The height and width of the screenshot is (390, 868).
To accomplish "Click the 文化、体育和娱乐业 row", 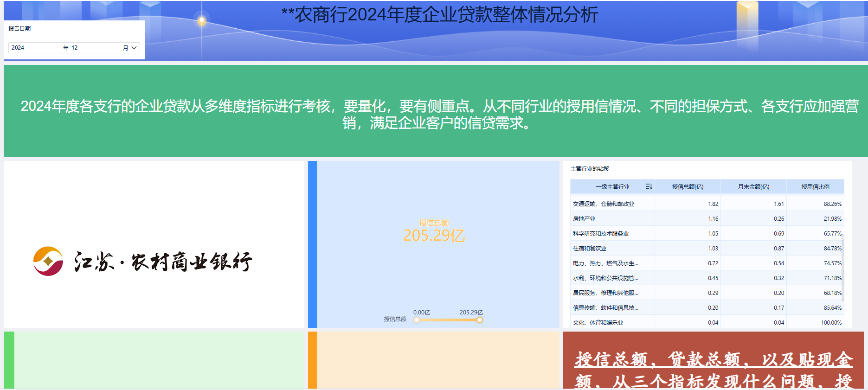I will [x=598, y=323].
